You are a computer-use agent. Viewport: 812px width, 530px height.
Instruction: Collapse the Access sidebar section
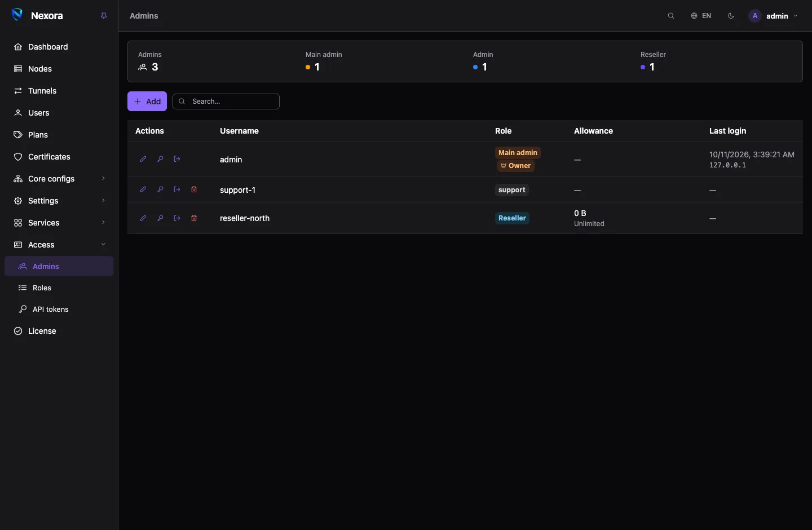[59, 245]
